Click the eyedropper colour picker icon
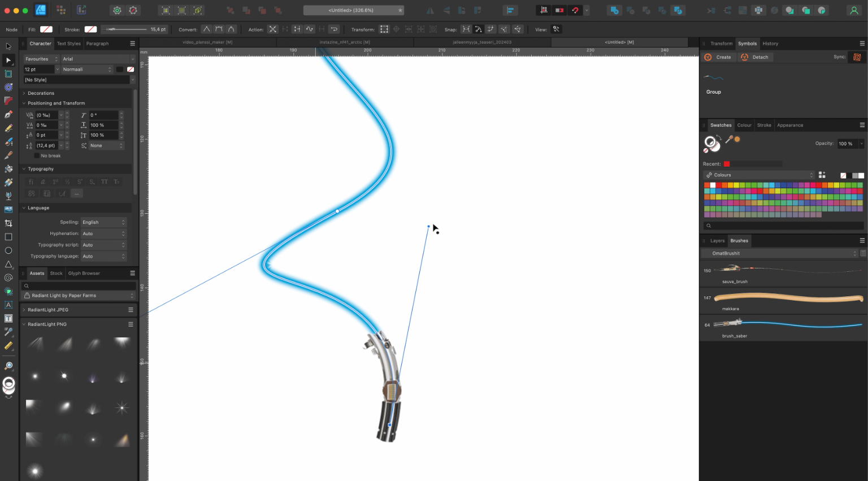The width and height of the screenshot is (868, 481). point(729,140)
